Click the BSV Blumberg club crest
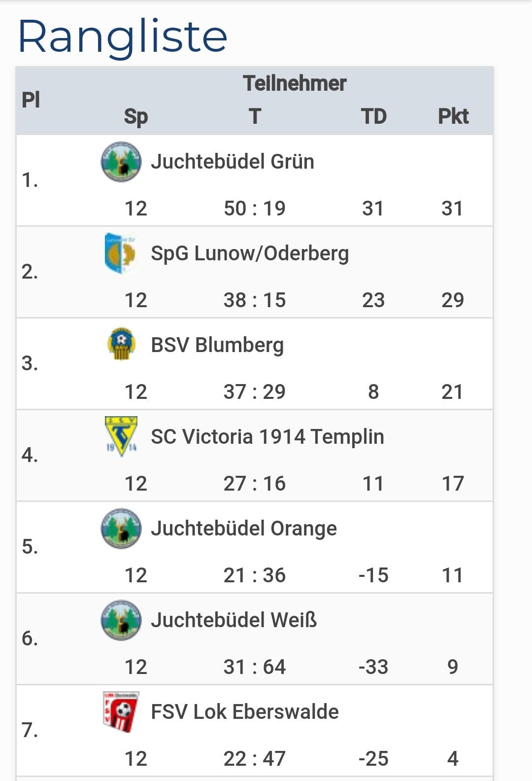The height and width of the screenshot is (781, 532). click(121, 344)
